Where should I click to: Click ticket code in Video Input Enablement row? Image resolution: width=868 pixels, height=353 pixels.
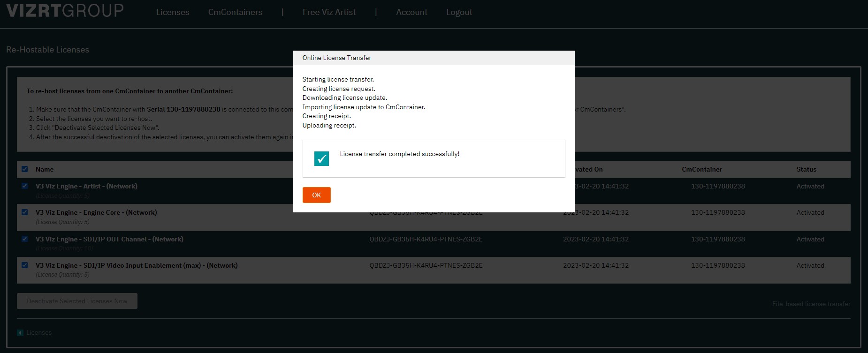tap(426, 265)
